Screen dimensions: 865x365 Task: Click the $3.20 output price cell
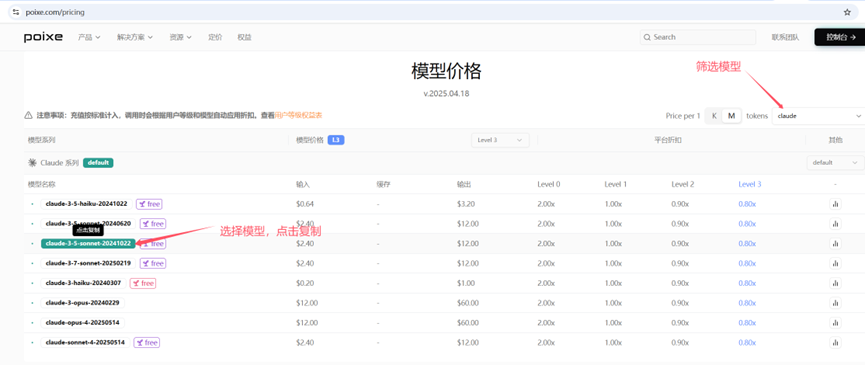pos(466,204)
